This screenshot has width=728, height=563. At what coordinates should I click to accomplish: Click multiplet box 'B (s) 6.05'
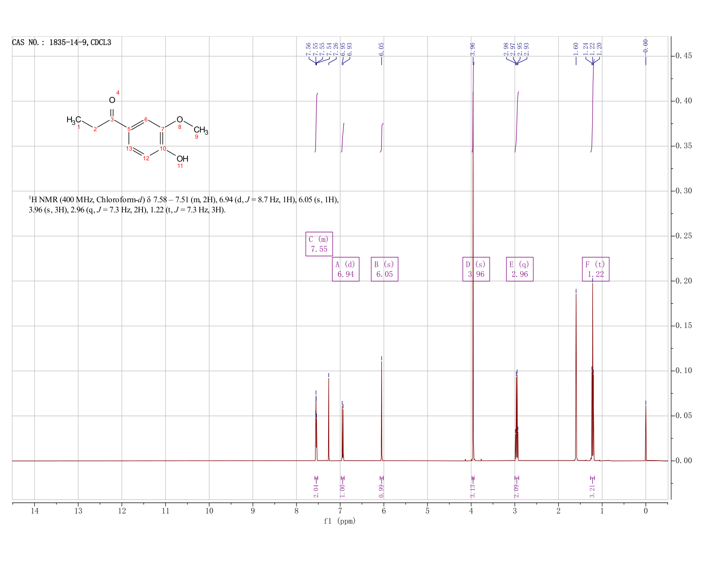(384, 269)
